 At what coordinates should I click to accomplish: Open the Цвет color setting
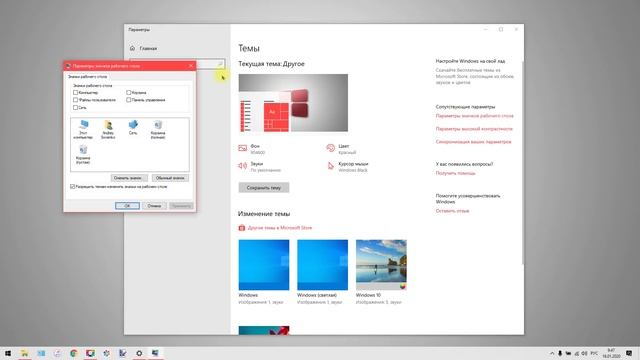tap(341, 149)
